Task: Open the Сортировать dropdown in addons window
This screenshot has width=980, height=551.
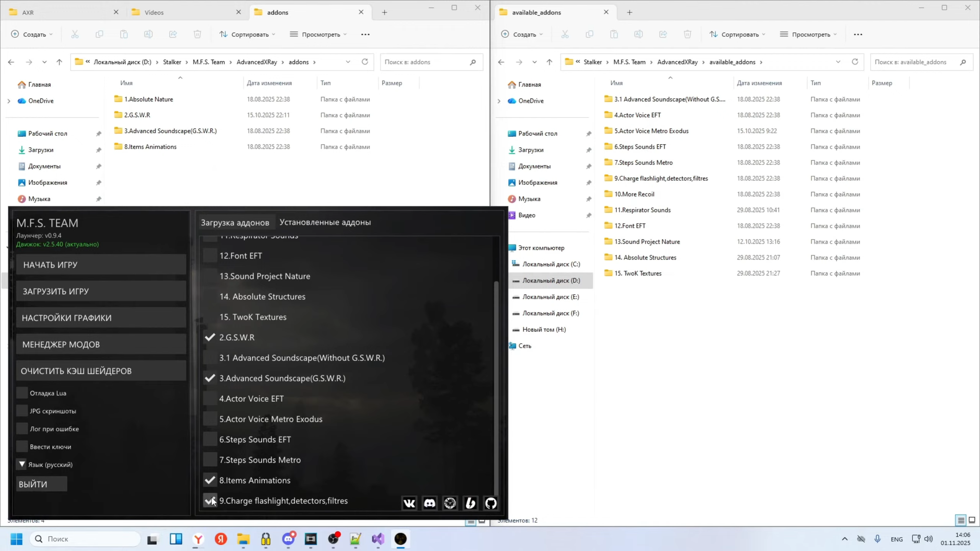Action: 247,34
